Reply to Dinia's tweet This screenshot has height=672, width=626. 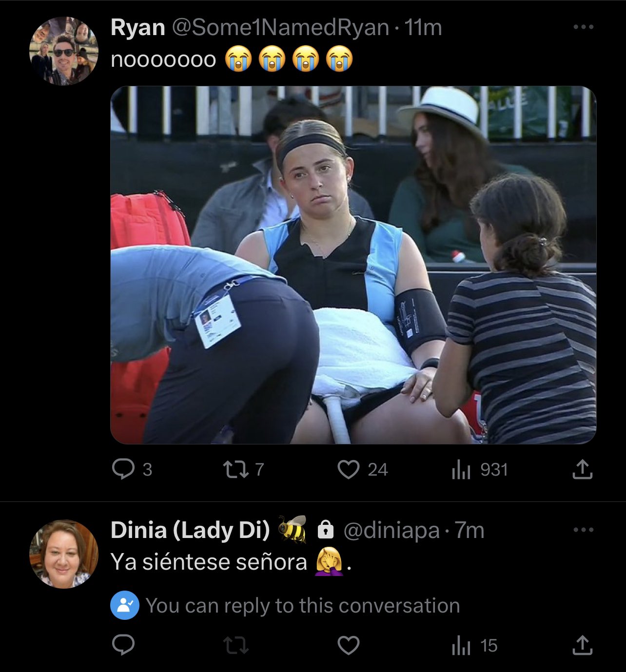pyautogui.click(x=124, y=645)
